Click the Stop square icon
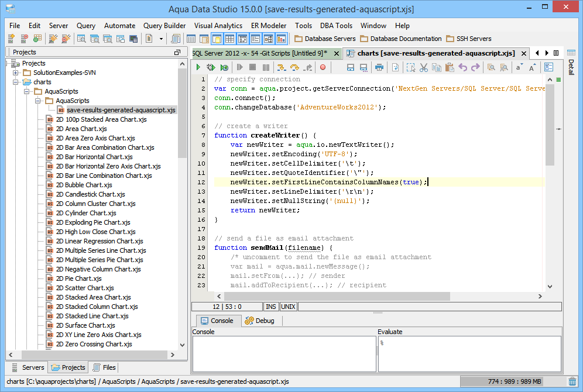This screenshot has width=583, height=392. pyautogui.click(x=252, y=68)
